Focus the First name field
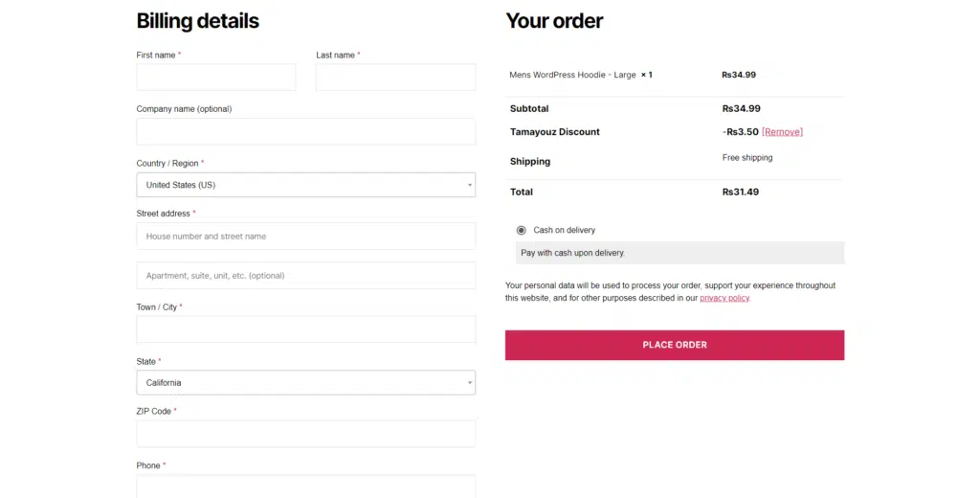This screenshot has height=498, width=980. click(216, 78)
